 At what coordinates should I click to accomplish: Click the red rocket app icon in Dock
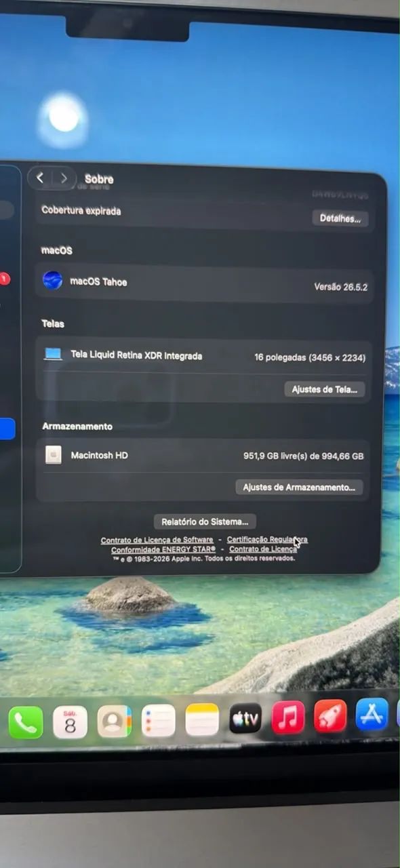coord(330,716)
